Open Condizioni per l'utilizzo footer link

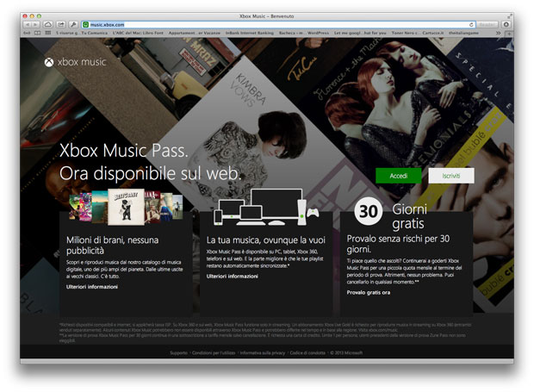click(x=214, y=353)
